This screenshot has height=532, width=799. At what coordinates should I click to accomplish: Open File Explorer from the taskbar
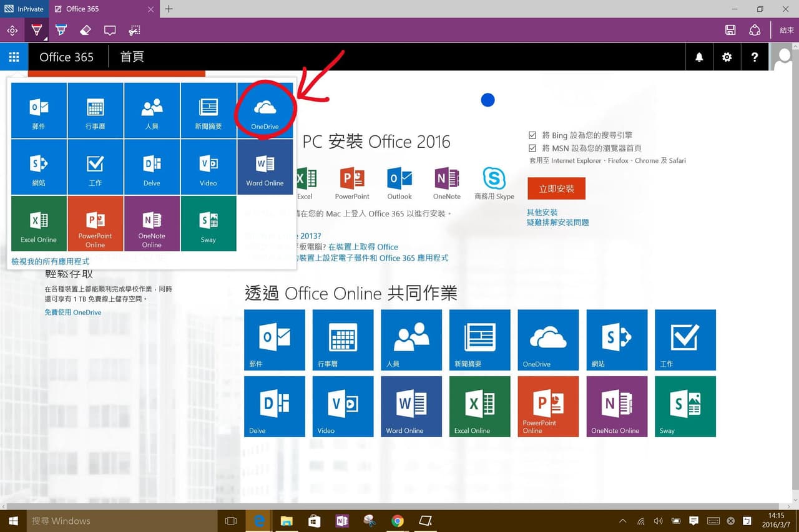[x=287, y=521]
